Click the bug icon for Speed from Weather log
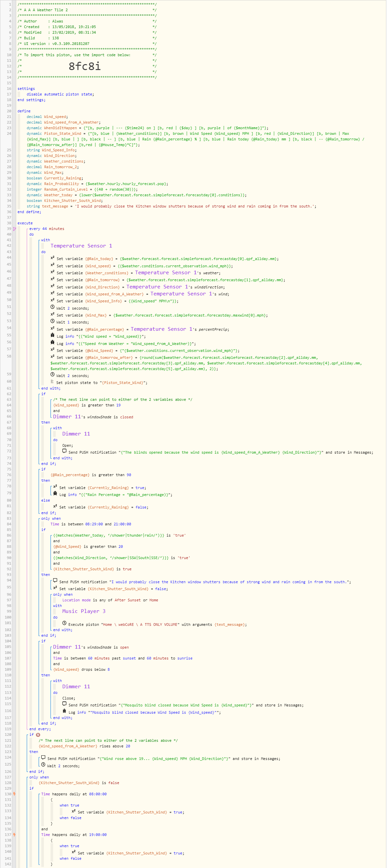This screenshot has height=868, width=389. click(x=53, y=343)
